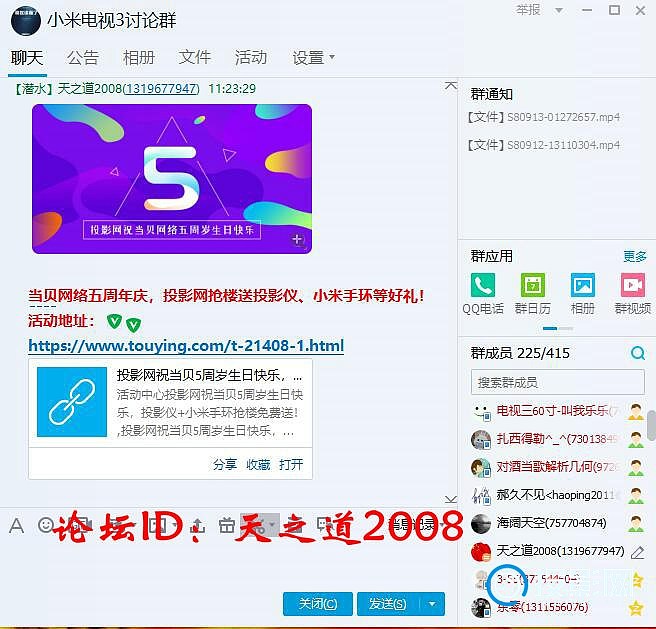Click 举报 report link
This screenshot has height=629, width=656.
click(528, 10)
